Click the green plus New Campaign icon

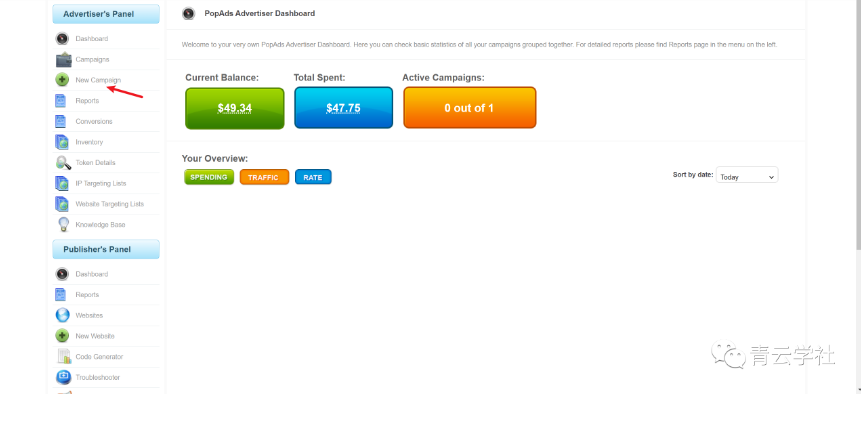click(62, 80)
